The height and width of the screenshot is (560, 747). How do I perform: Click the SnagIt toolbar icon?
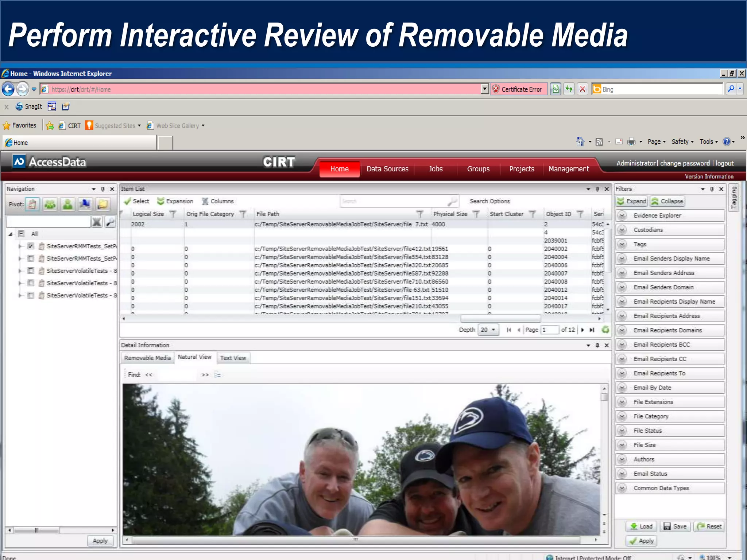(19, 106)
